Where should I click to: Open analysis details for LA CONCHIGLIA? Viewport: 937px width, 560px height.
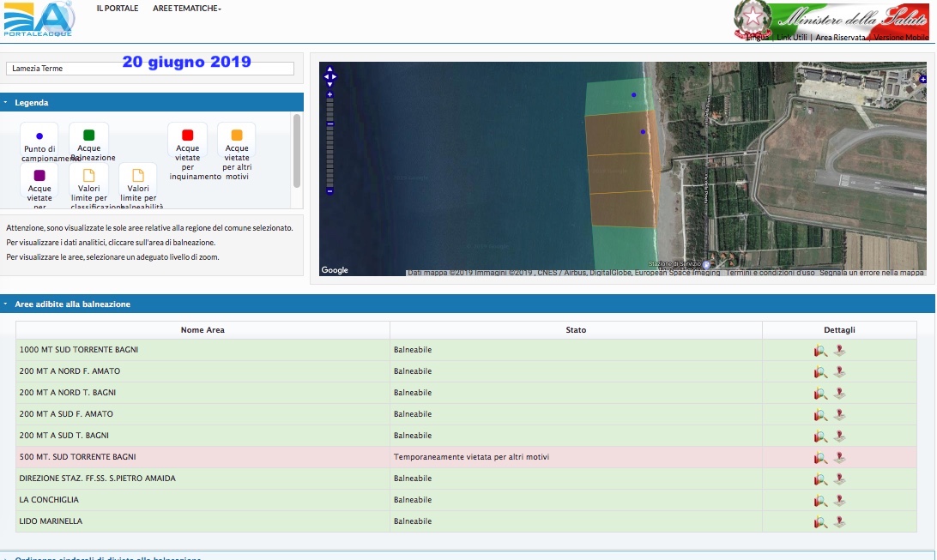pyautogui.click(x=820, y=501)
